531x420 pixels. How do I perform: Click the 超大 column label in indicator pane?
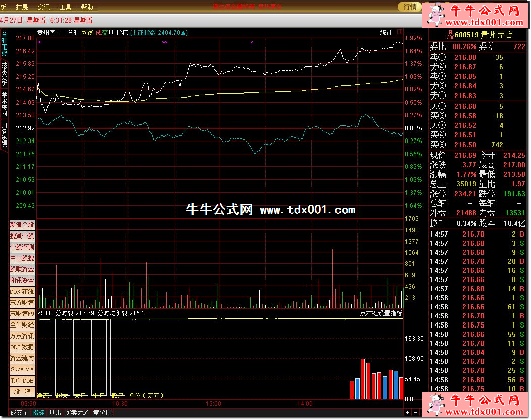pyautogui.click(x=62, y=395)
